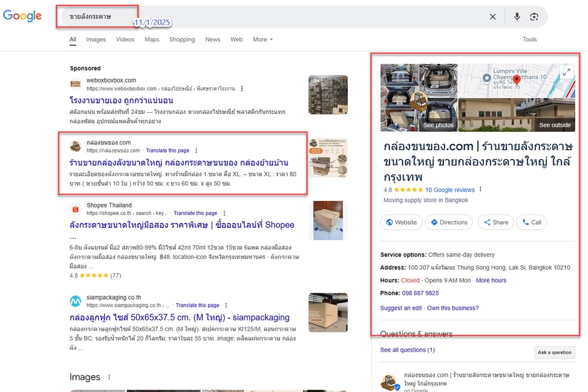588x392 pixels.
Task: Open the options dots for the weboxboxbox.com ad
Action: click(242, 89)
